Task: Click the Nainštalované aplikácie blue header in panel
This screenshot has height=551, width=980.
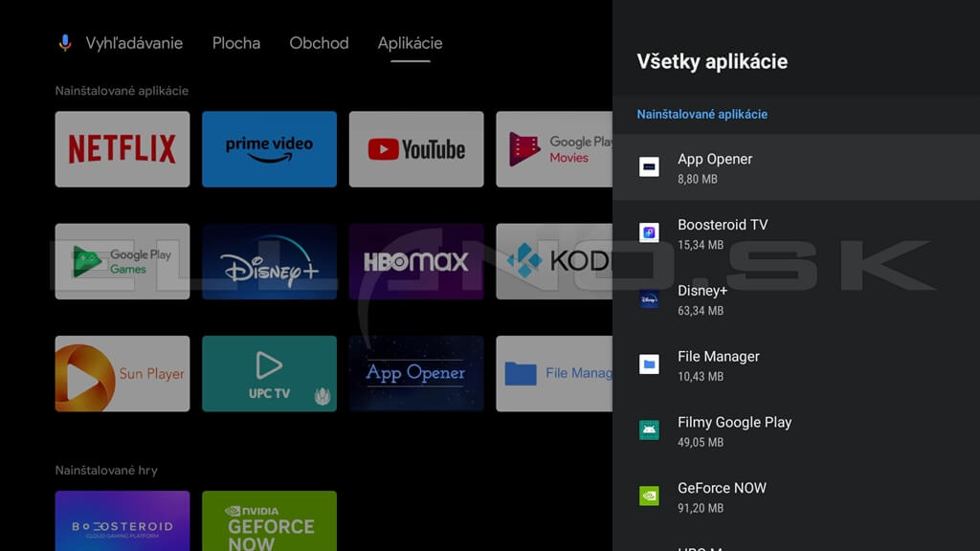Action: [702, 115]
